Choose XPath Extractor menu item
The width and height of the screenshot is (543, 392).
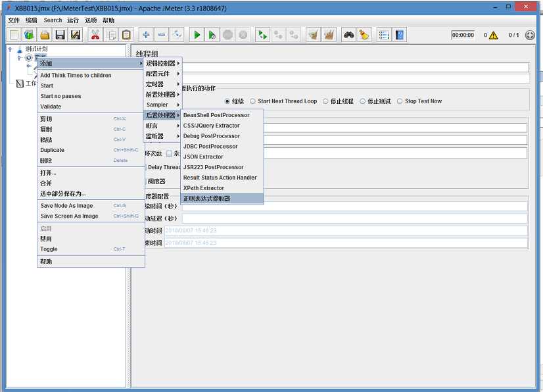[222, 188]
